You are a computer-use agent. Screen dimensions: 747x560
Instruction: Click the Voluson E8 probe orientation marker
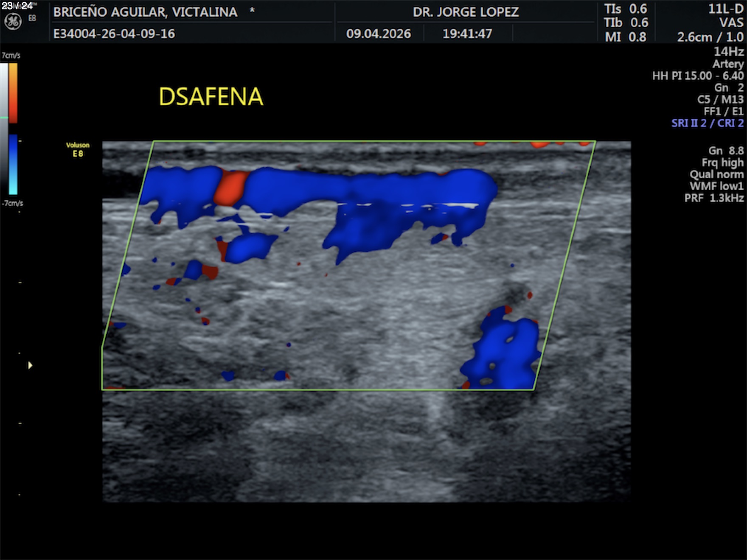(x=78, y=149)
